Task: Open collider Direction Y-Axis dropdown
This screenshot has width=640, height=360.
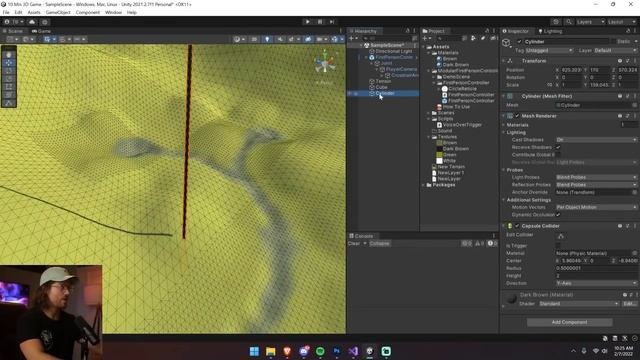Action: pyautogui.click(x=596, y=283)
